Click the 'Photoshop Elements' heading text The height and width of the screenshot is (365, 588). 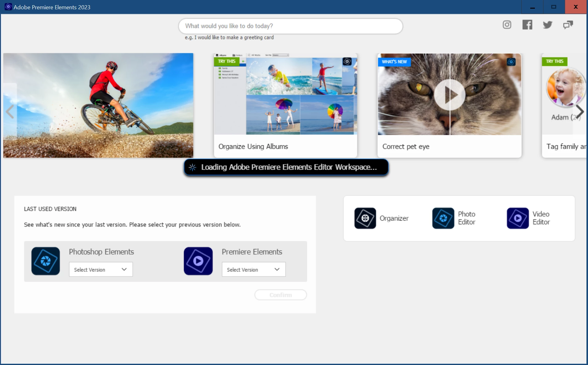101,252
